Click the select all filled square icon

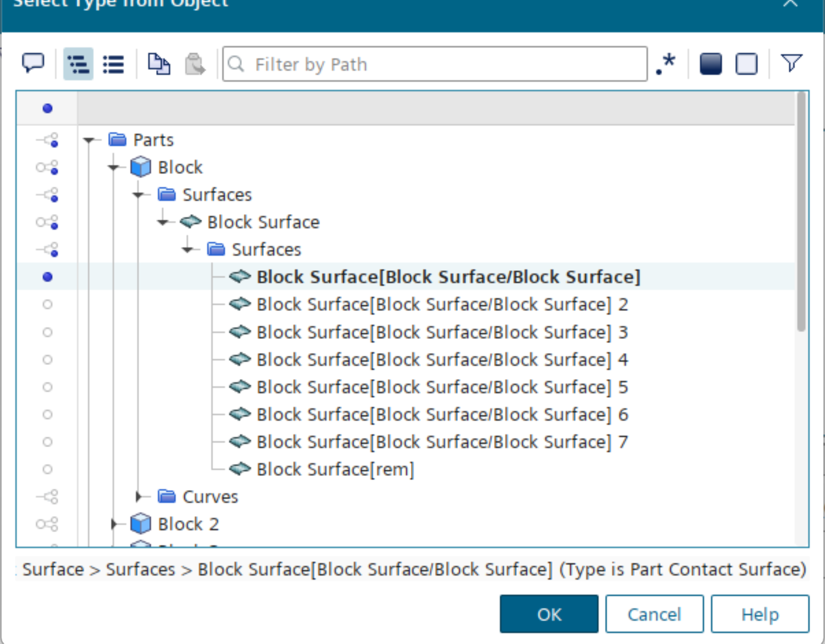[710, 64]
